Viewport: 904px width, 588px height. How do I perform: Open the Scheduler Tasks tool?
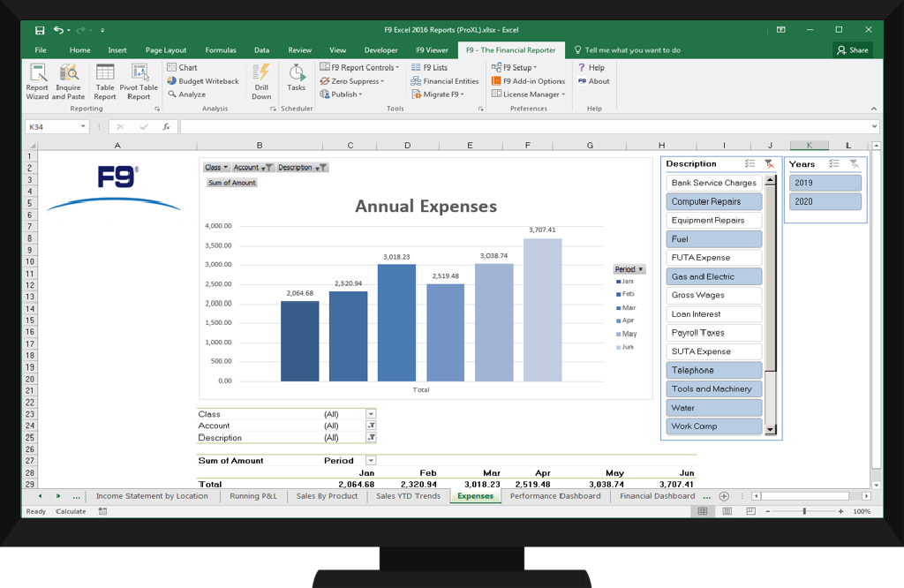coord(297,77)
